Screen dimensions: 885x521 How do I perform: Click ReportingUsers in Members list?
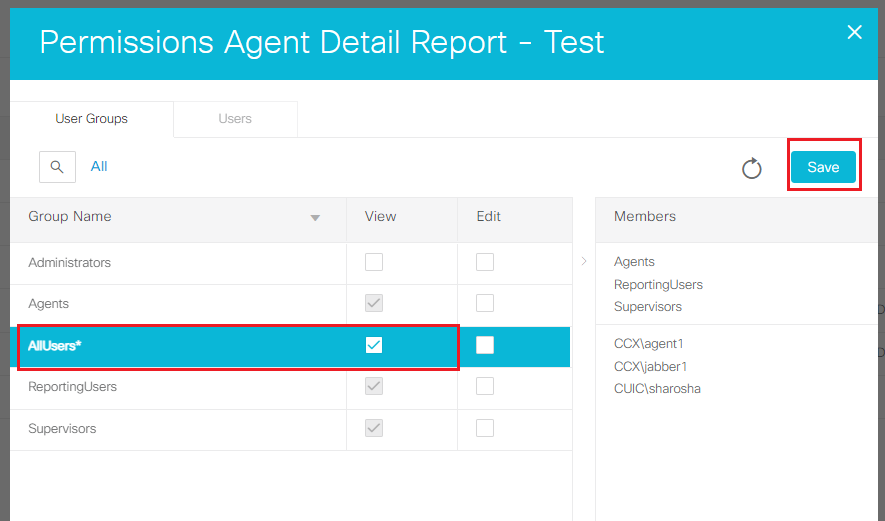coord(658,284)
